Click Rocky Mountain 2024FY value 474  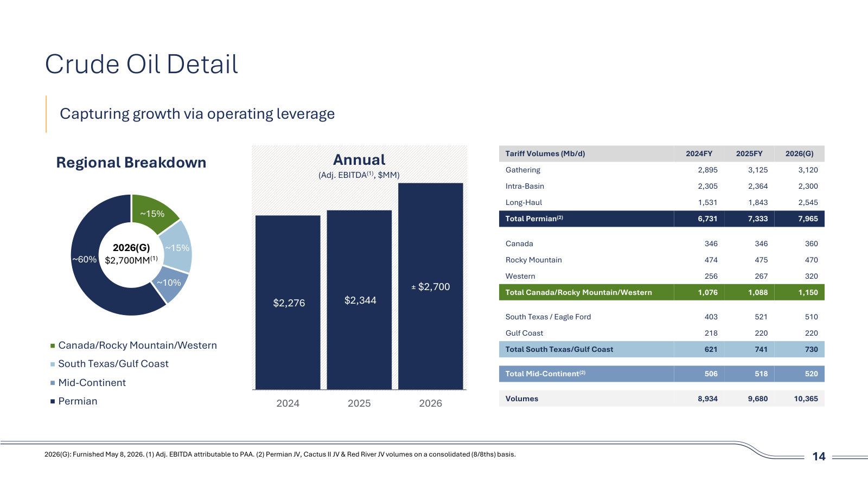[x=711, y=260]
